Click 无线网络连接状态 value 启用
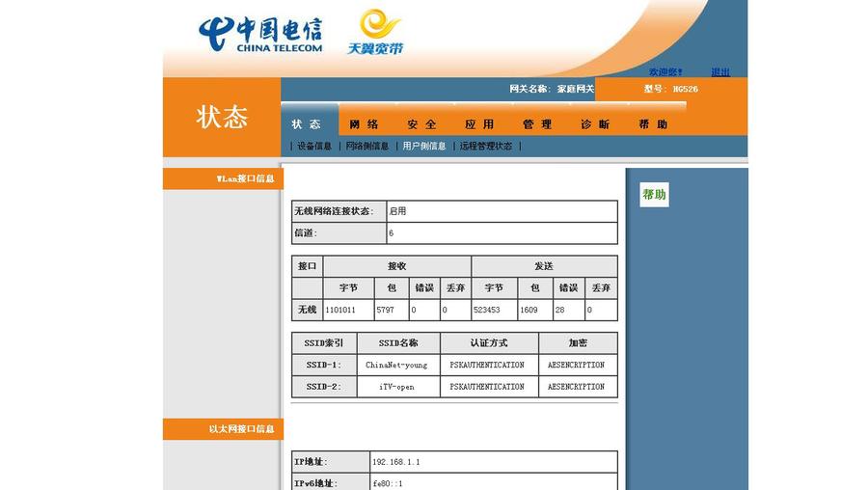 pos(397,211)
